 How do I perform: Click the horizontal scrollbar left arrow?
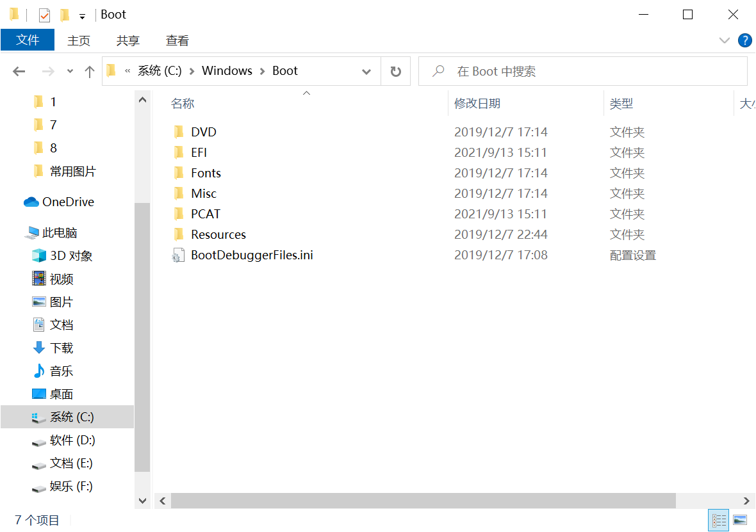[x=163, y=501]
